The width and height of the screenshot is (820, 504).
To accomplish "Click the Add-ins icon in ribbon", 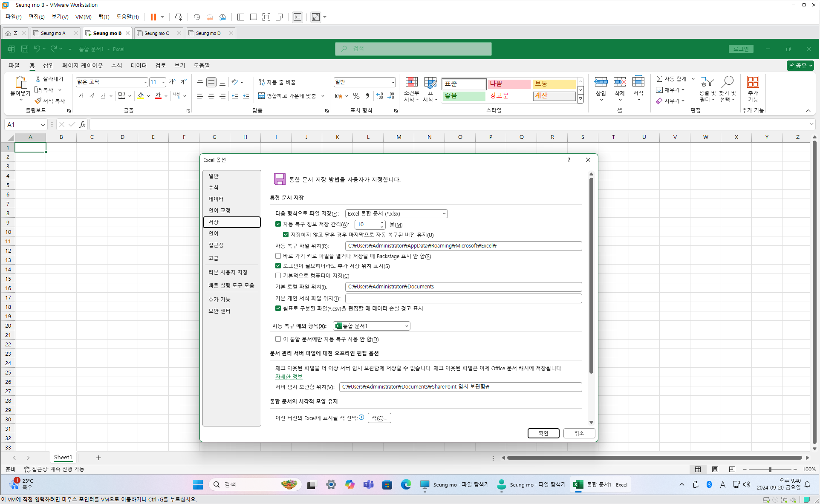I will 753,82.
